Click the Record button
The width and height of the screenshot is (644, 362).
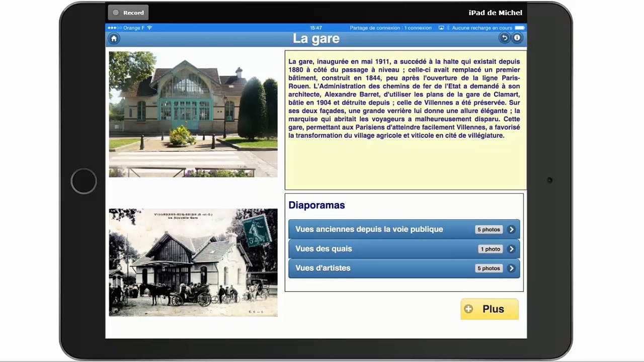(128, 13)
